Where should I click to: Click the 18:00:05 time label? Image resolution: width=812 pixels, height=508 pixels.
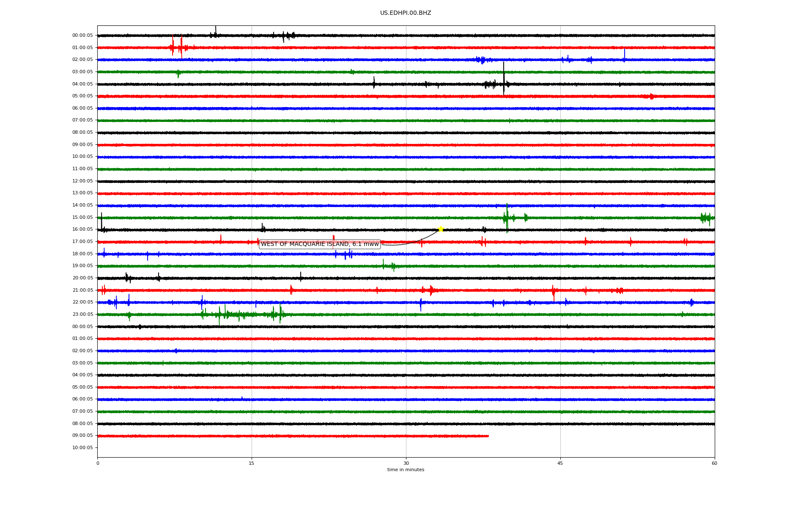(82, 254)
